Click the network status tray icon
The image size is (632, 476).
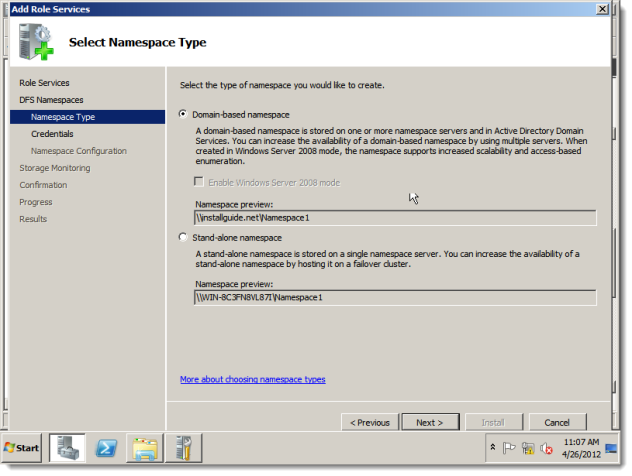point(528,448)
